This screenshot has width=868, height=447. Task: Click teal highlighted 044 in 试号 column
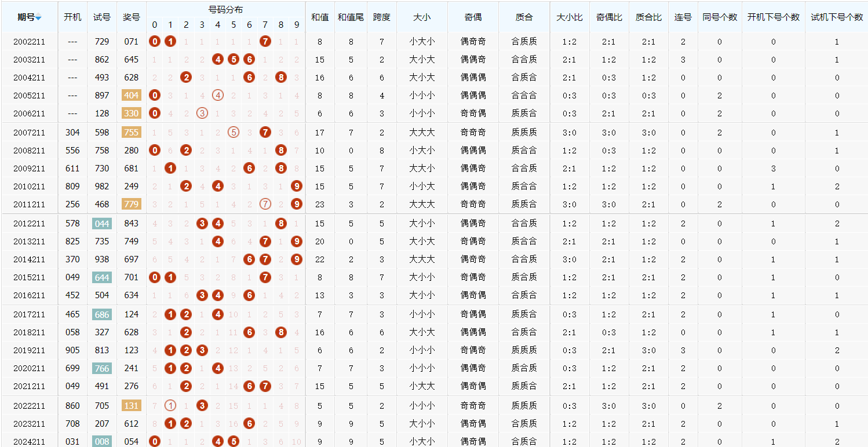pos(102,223)
